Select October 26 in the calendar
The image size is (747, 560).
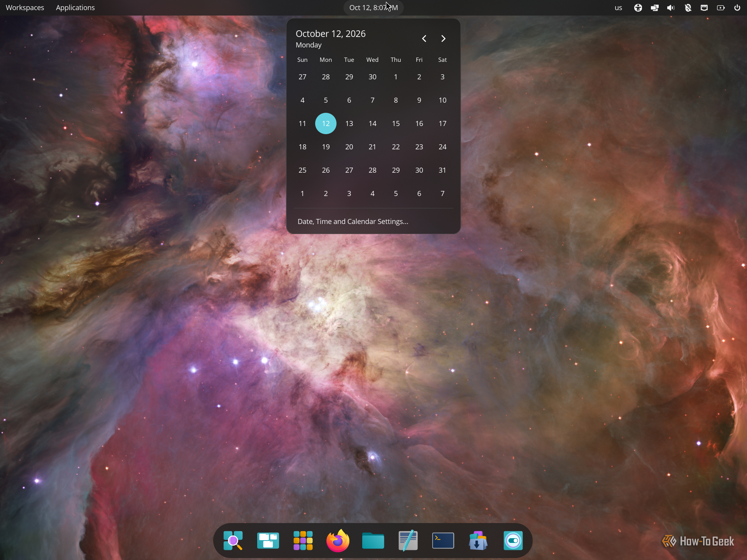326,170
